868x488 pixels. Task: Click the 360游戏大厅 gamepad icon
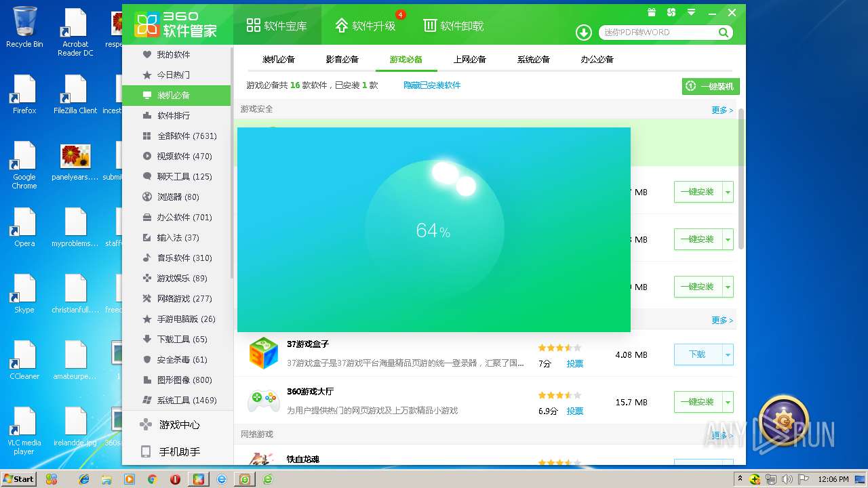(x=263, y=401)
